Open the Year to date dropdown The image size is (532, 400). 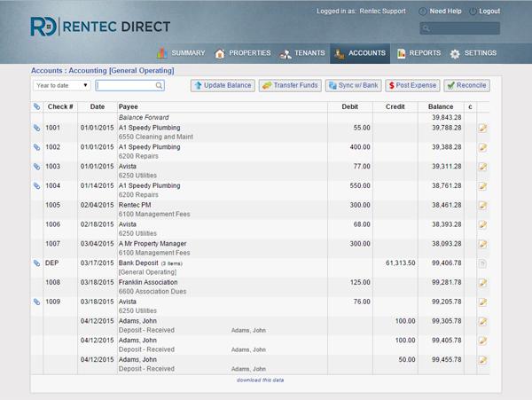[62, 85]
